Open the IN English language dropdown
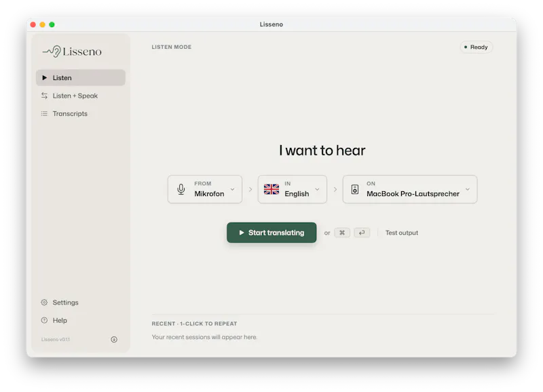This screenshot has height=392, width=543. pos(293,189)
